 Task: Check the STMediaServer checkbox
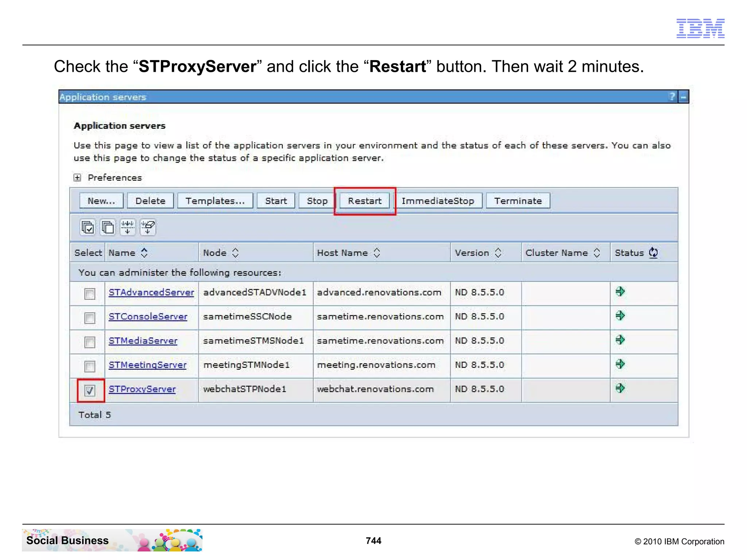[x=89, y=342]
